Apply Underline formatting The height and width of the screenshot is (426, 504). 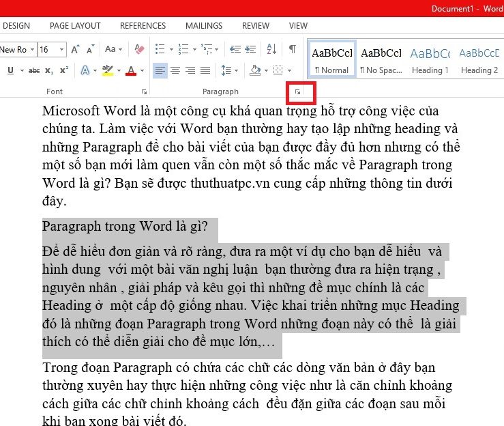[x=11, y=70]
